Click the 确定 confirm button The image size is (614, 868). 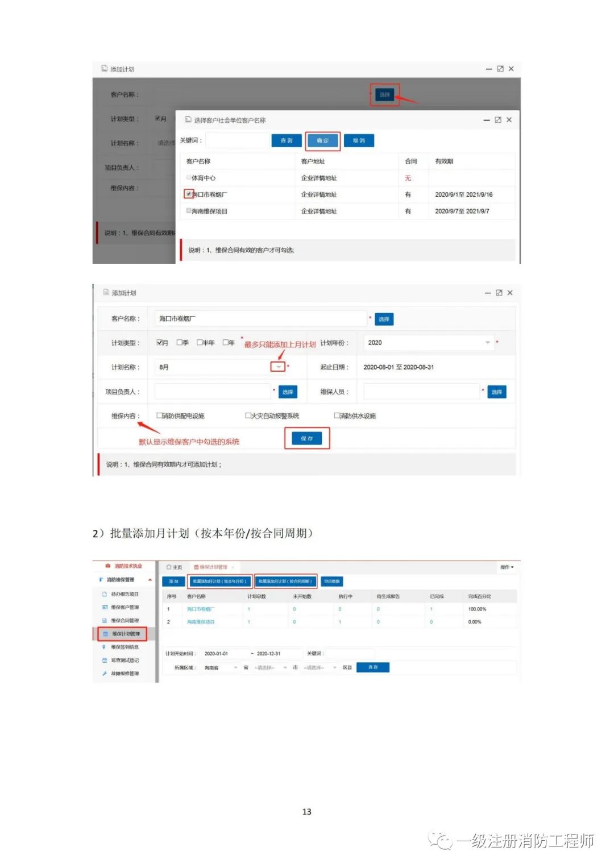[323, 140]
